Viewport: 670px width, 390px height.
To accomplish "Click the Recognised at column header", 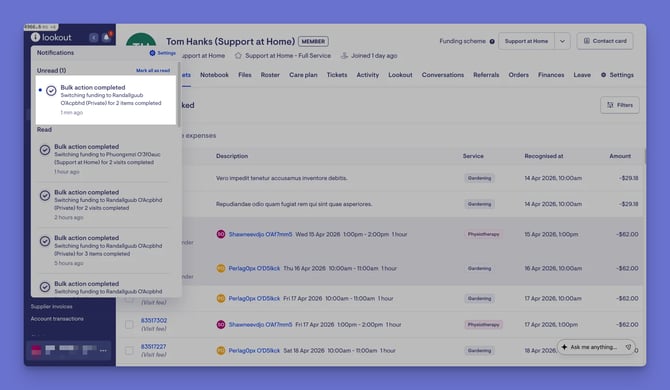I will 544,156.
